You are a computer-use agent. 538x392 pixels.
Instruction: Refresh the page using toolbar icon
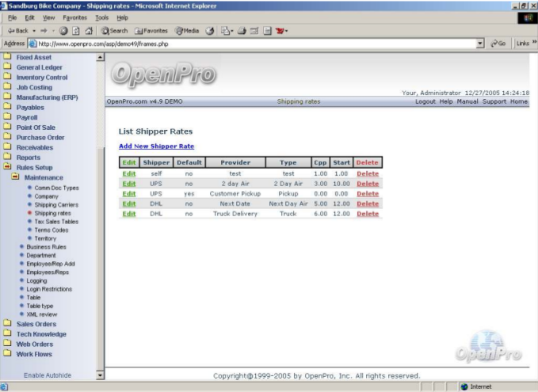(x=76, y=31)
